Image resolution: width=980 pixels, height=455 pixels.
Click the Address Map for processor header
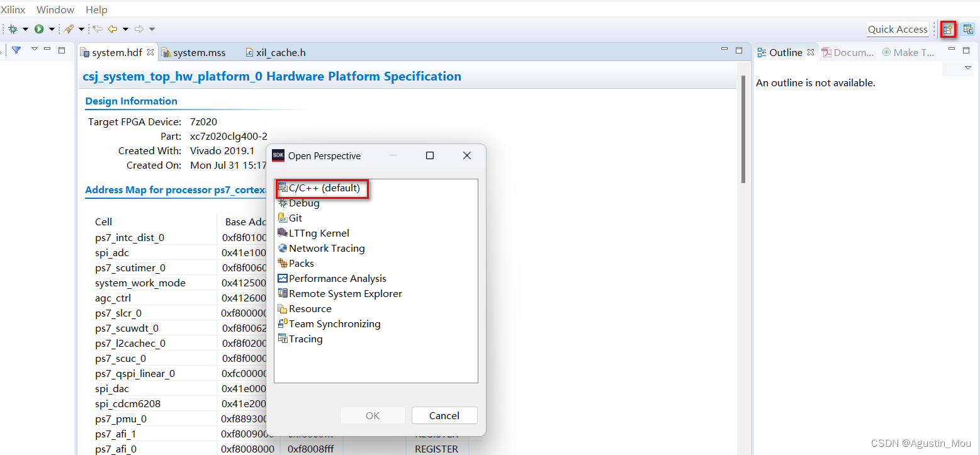[176, 189]
